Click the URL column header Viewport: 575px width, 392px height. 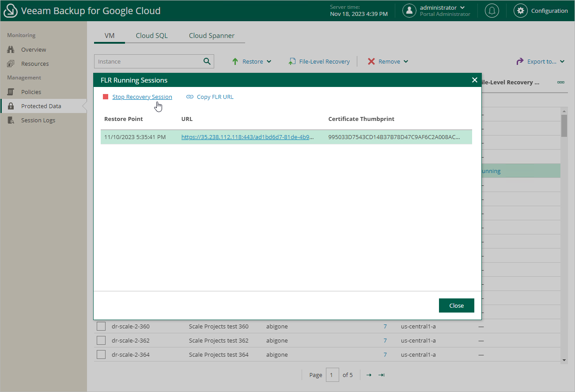(187, 119)
